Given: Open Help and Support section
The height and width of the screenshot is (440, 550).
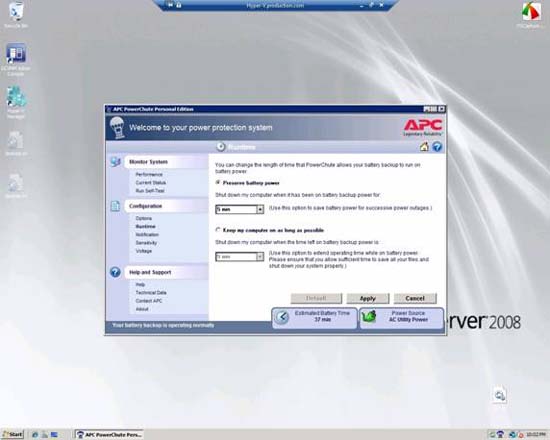Looking at the screenshot, I should point(150,272).
